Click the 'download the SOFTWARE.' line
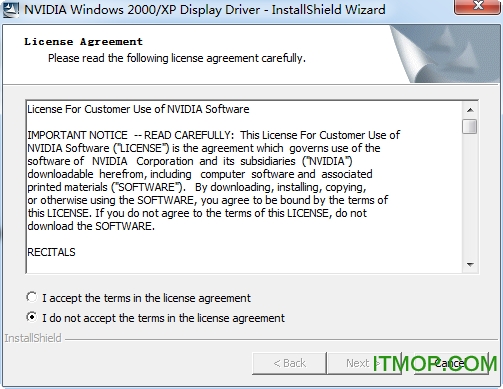Viewport: 503px width, 389px height. (x=91, y=226)
